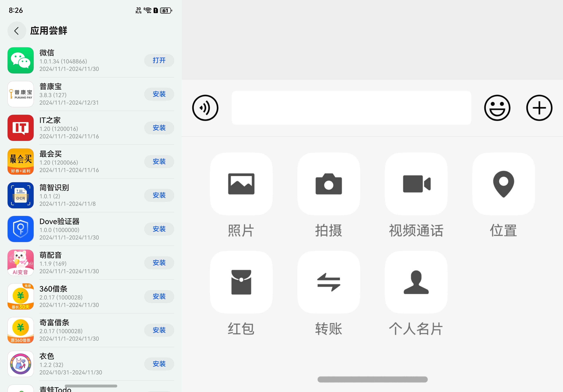The width and height of the screenshot is (563, 392).
Task: Tap the 最会买 app icon
Action: [x=21, y=161]
